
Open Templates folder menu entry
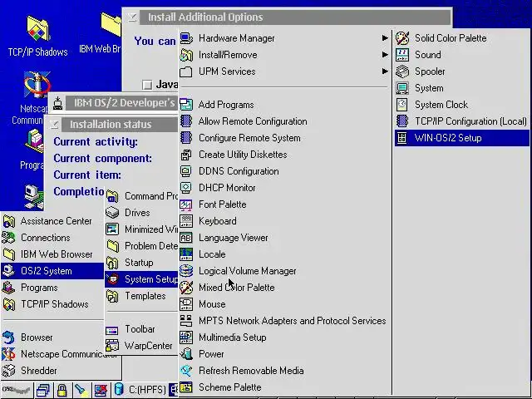[x=141, y=296]
